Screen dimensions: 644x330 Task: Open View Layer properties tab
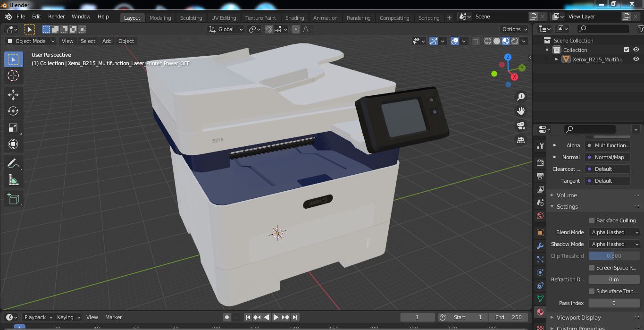(540, 189)
